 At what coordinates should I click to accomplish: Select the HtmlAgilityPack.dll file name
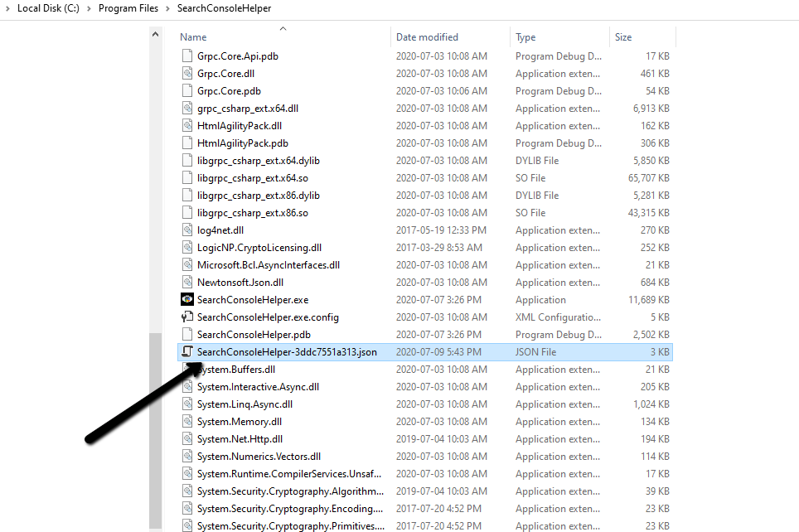pyautogui.click(x=240, y=126)
